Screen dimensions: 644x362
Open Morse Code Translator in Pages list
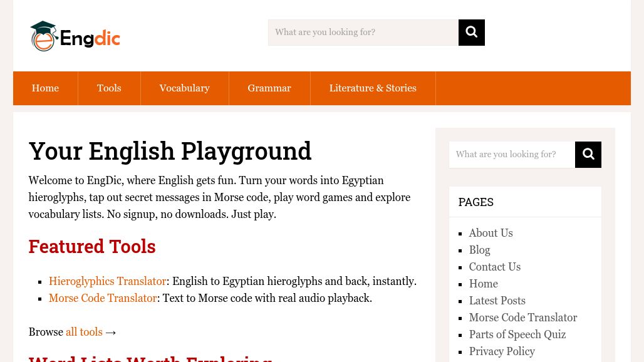[523, 318]
